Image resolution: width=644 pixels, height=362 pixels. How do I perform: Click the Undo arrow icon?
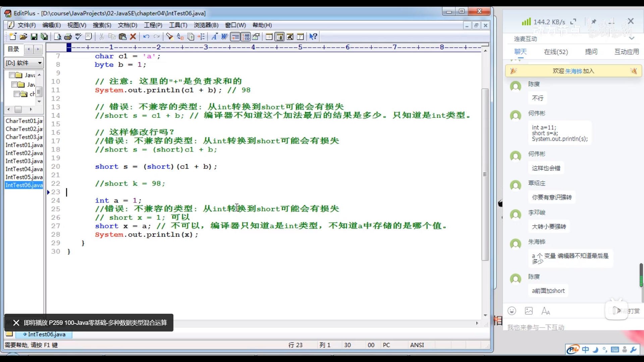[146, 37]
